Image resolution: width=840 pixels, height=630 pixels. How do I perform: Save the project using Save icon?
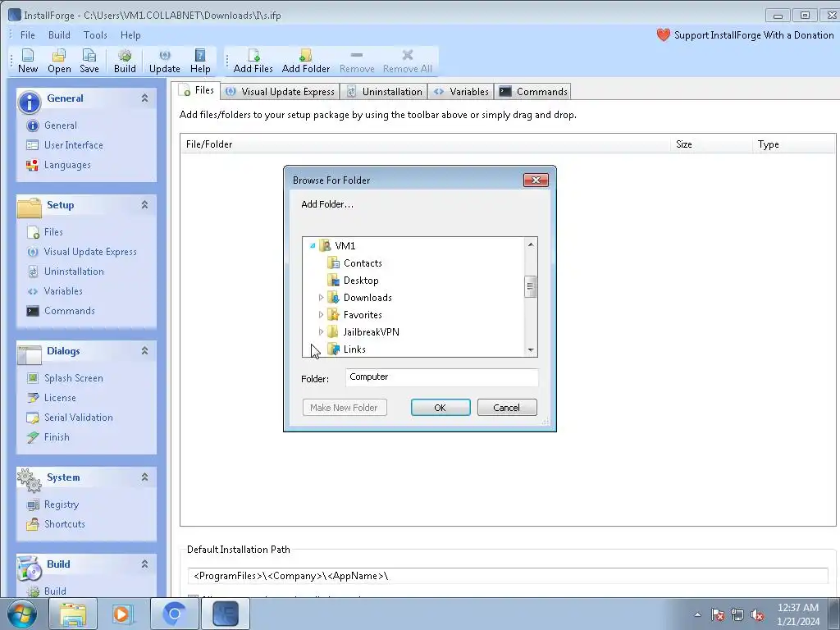(89, 61)
